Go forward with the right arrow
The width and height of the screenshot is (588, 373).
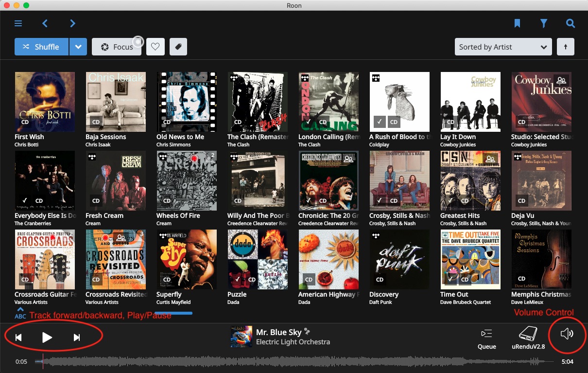pyautogui.click(x=72, y=23)
